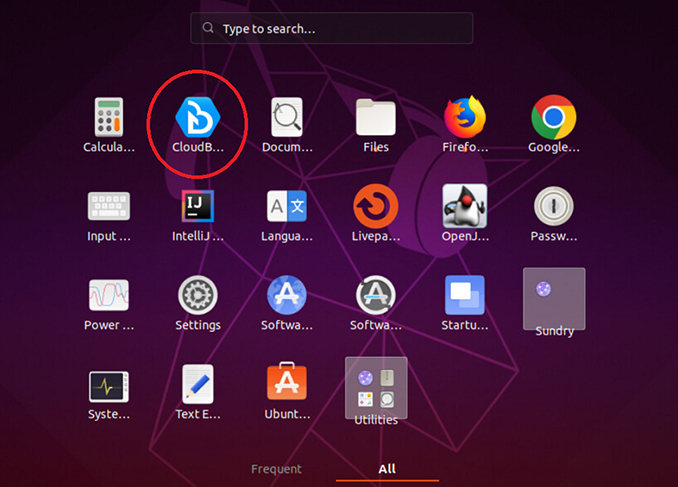678x487 pixels.
Task: Open System Monitor app
Action: pos(109,386)
